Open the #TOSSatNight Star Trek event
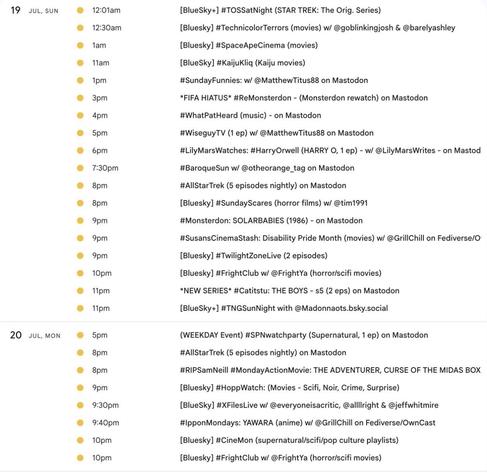The height and width of the screenshot is (473, 487). (x=280, y=10)
